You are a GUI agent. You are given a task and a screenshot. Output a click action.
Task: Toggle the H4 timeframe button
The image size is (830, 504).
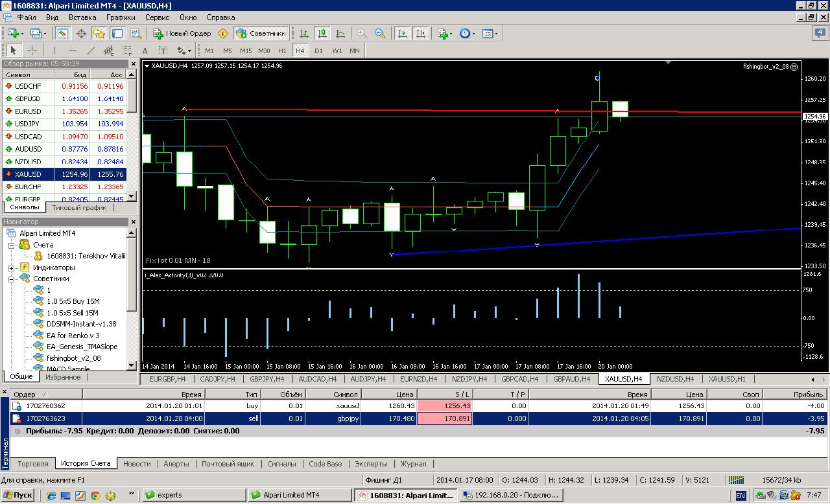(300, 51)
